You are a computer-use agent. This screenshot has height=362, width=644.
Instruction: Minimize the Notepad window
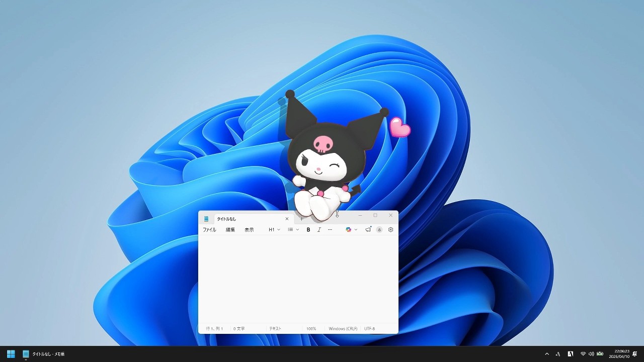click(x=360, y=215)
